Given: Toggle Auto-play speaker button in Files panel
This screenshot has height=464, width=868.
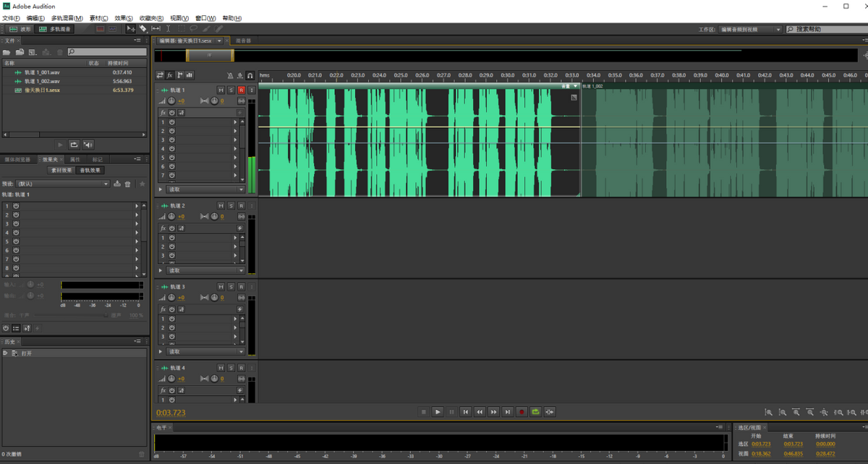Looking at the screenshot, I should (88, 145).
